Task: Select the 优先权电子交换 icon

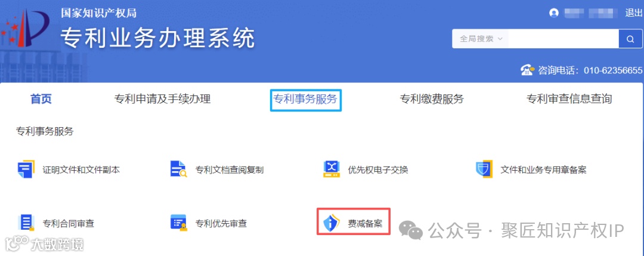Action: [x=332, y=169]
